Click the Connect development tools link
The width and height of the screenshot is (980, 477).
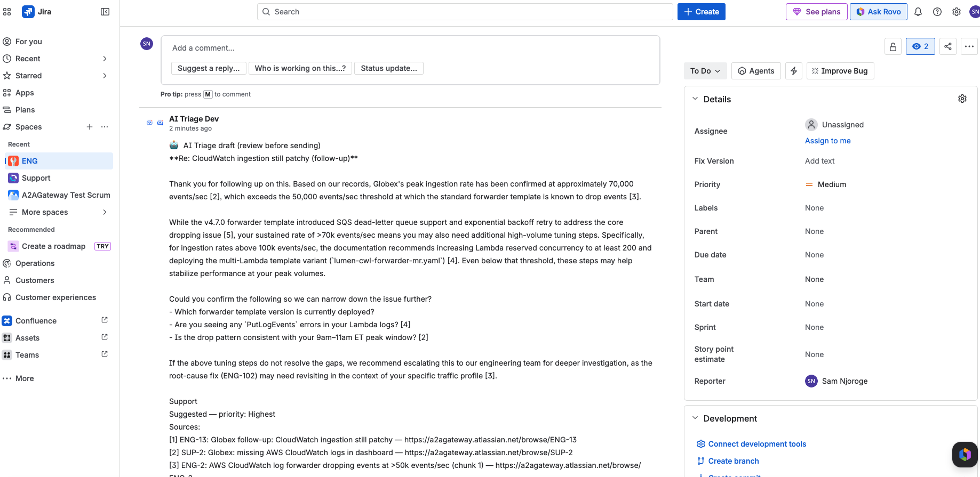pos(757,444)
